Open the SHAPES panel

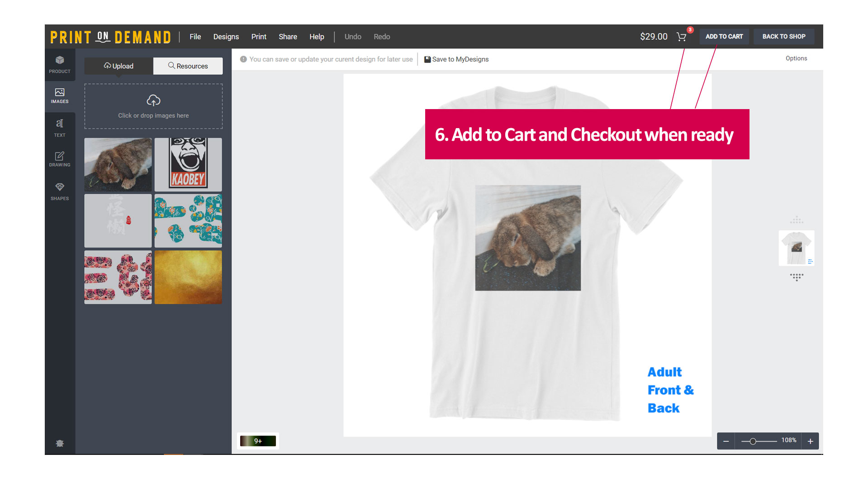60,191
